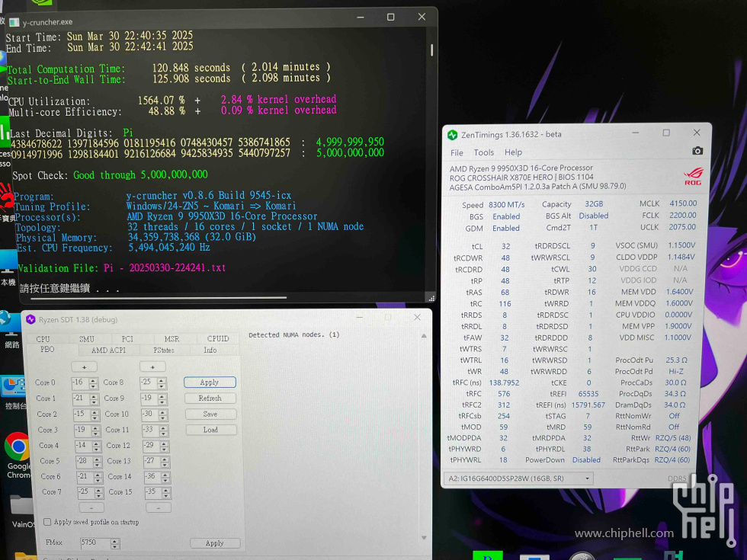The image size is (747, 560).
Task: Open the Google Chrome desktop icon
Action: [x=18, y=455]
